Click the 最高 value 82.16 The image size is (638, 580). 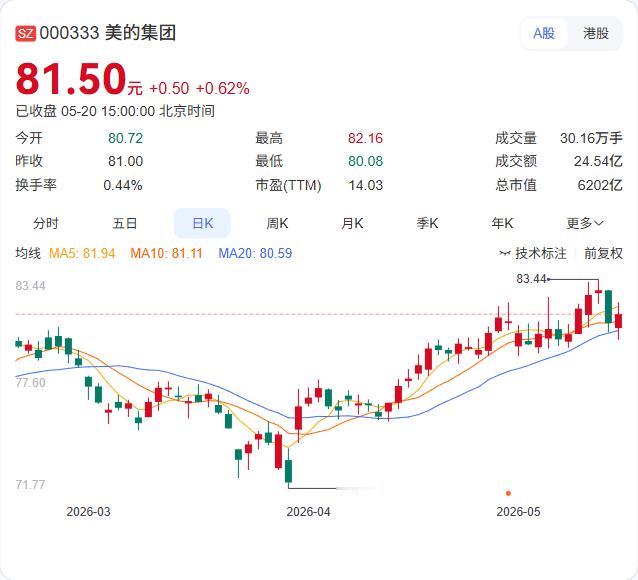(365, 138)
